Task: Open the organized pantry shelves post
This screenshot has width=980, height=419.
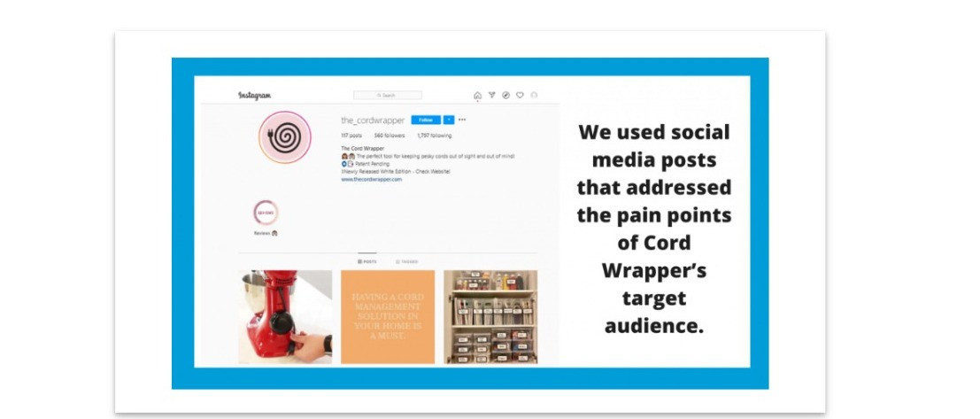Action: pos(490,316)
